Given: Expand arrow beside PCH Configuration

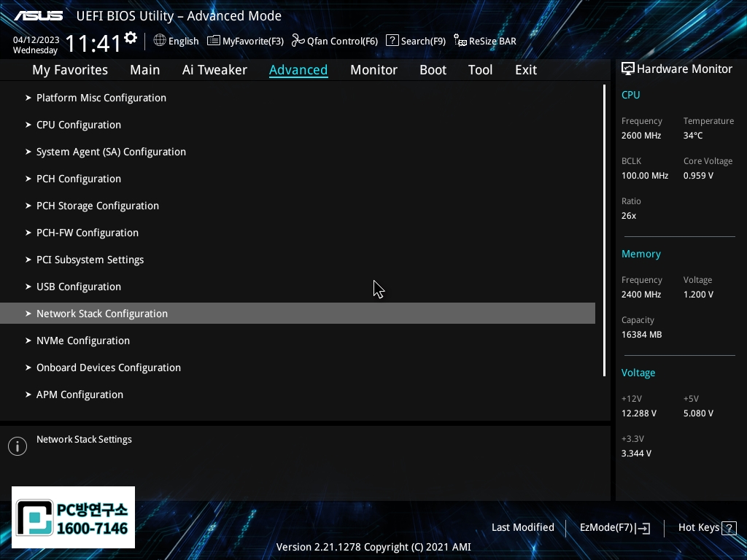Looking at the screenshot, I should [28, 179].
